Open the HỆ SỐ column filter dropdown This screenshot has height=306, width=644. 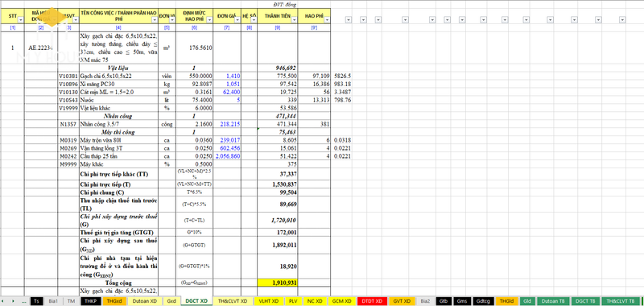pos(254,19)
